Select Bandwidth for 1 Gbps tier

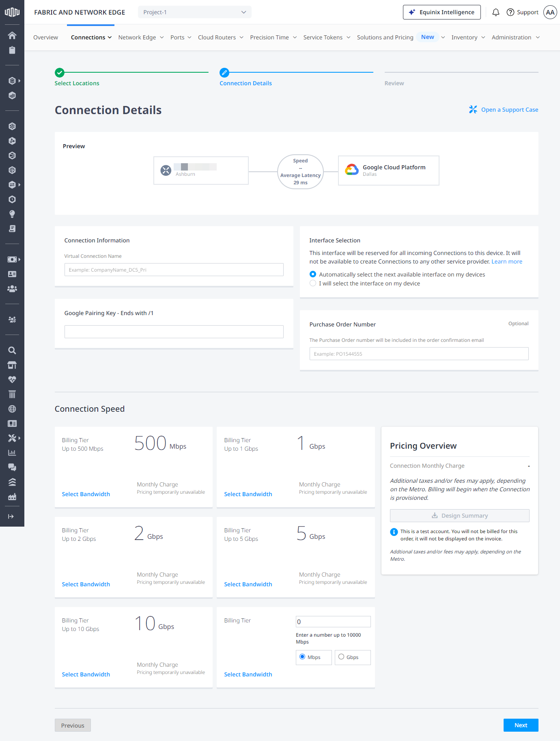[x=248, y=494]
